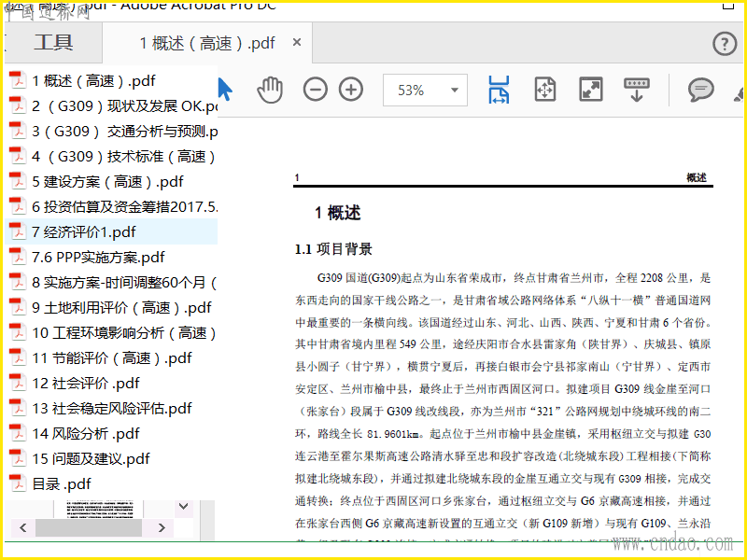Screen dimensions: 747x560
Task: Click the page title 1 概述
Action: tap(337, 213)
